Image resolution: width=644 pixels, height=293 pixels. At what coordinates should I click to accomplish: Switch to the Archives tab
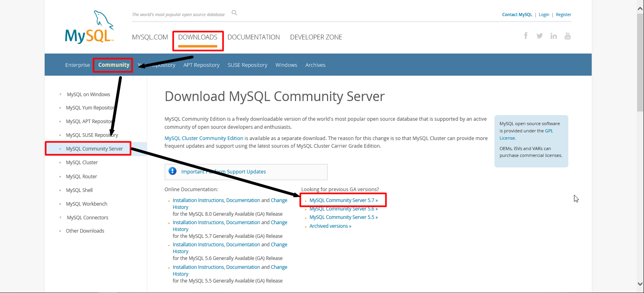[x=315, y=65]
